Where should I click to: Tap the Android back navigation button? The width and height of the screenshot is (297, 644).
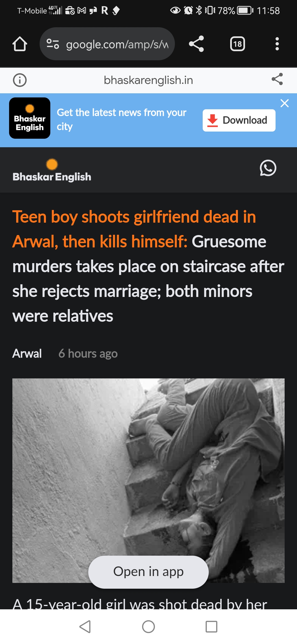pos(85,627)
